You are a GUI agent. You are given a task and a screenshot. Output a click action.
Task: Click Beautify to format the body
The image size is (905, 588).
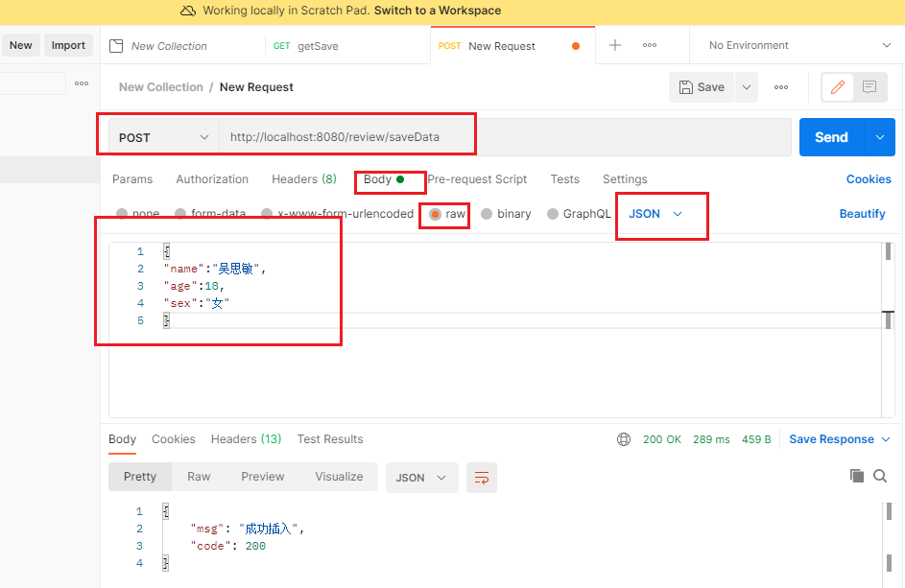click(x=862, y=214)
